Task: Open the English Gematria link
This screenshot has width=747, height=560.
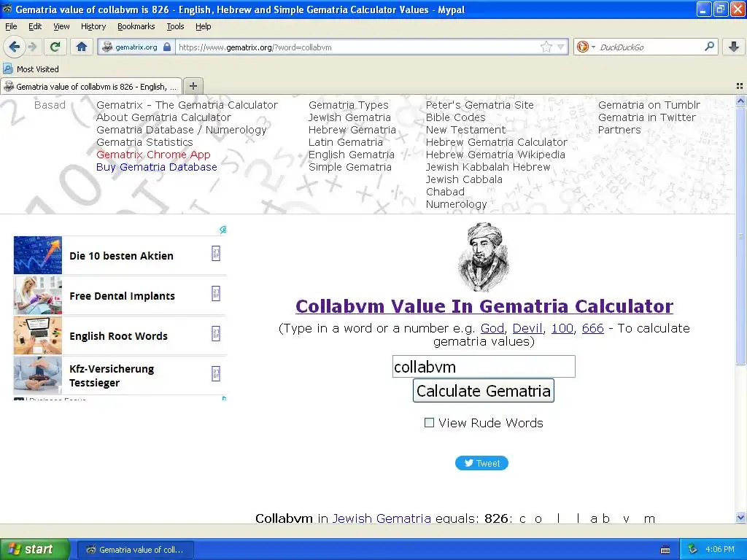Action: (352, 155)
